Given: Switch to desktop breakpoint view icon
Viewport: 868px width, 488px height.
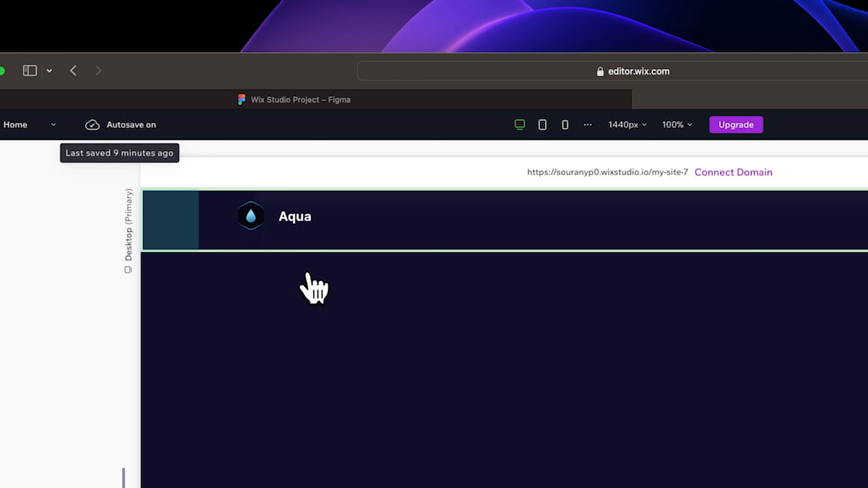Looking at the screenshot, I should click(520, 125).
